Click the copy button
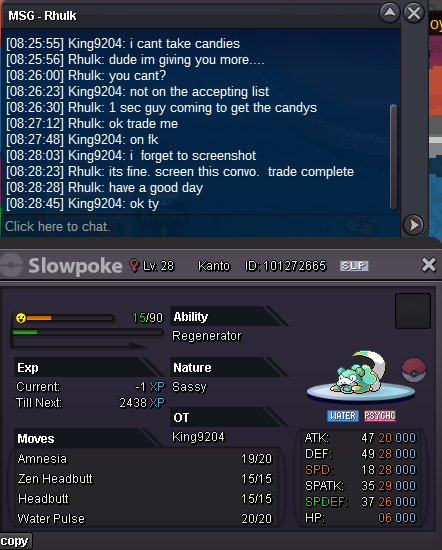 click(15, 541)
